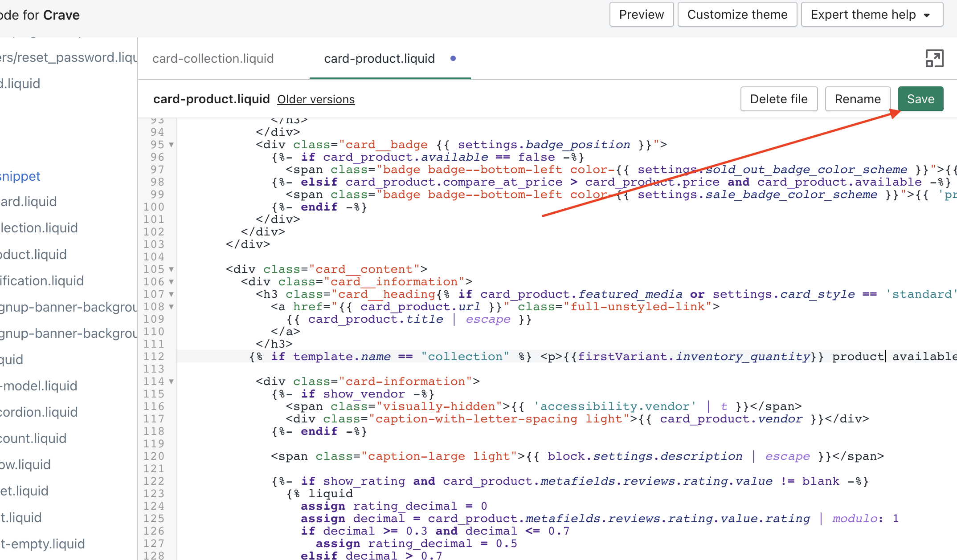Collapse code fold arrow at line 106

[171, 282]
